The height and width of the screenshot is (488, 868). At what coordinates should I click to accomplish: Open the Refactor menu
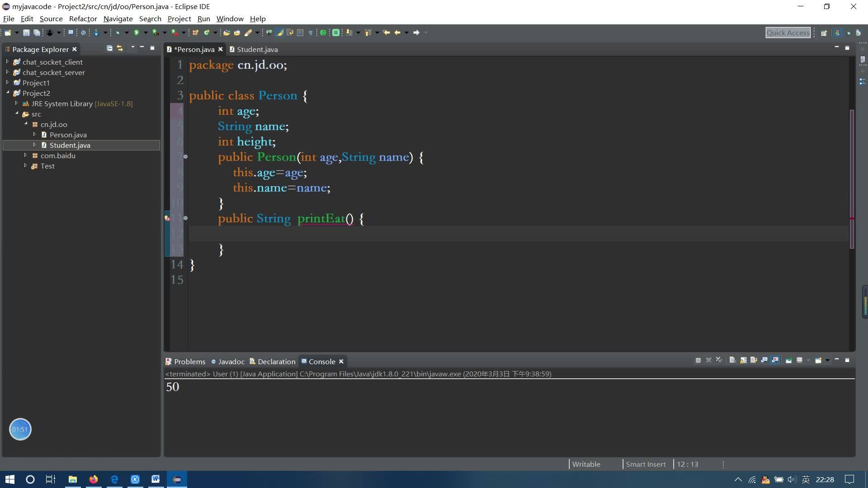(x=83, y=19)
